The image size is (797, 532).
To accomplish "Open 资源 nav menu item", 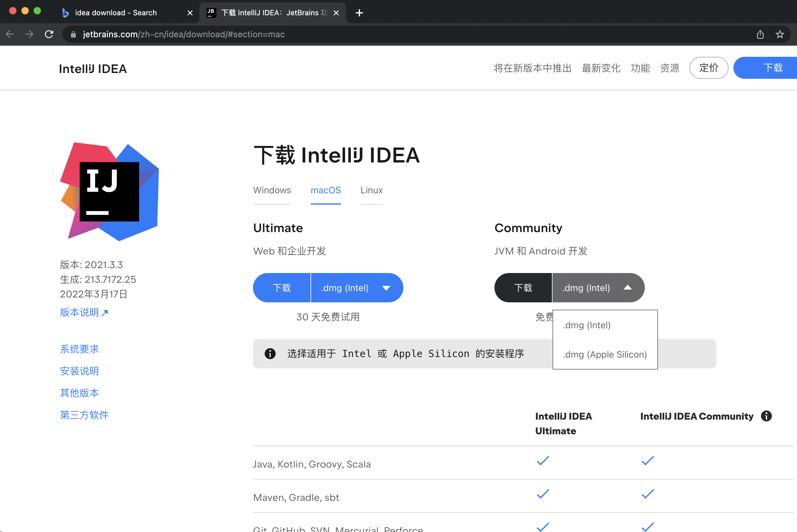I will click(669, 68).
